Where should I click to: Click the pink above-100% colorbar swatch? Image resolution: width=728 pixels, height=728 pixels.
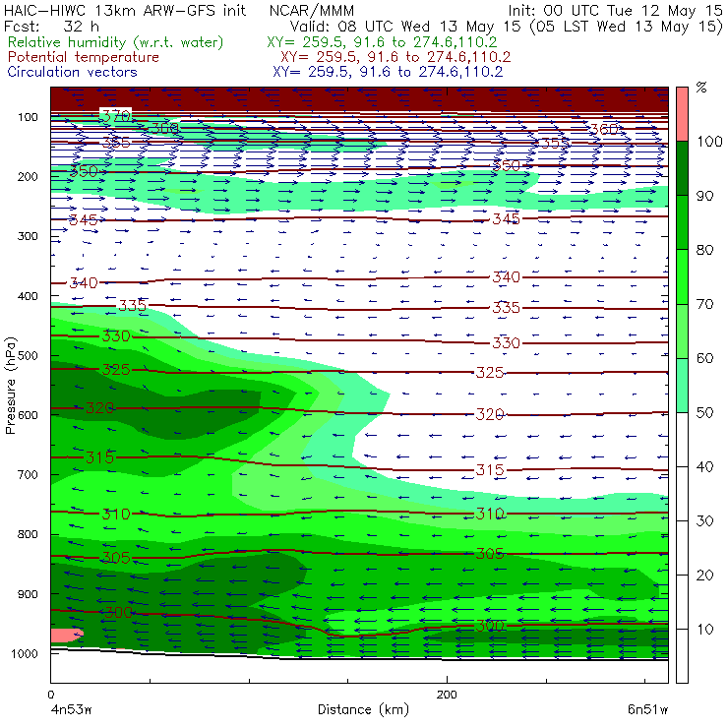coord(682,114)
